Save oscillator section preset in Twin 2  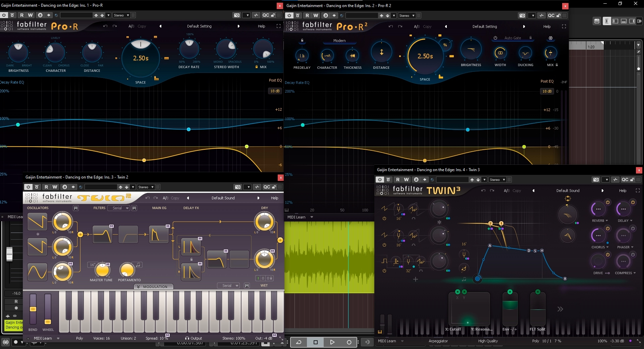coord(76,208)
